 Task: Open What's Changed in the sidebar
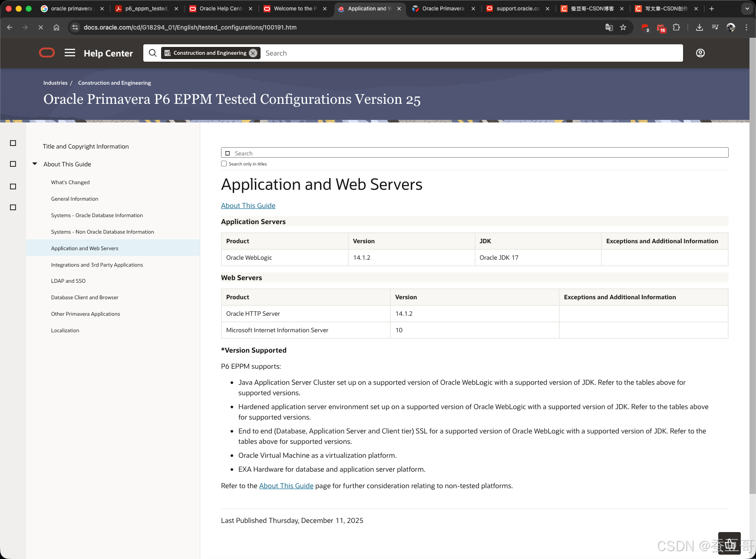tap(70, 182)
